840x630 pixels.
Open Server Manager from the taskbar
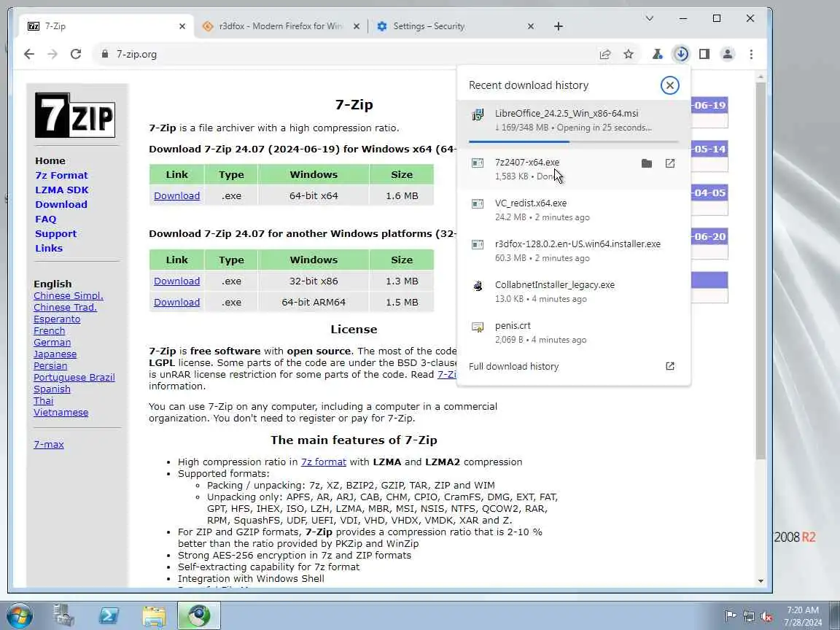pos(63,615)
